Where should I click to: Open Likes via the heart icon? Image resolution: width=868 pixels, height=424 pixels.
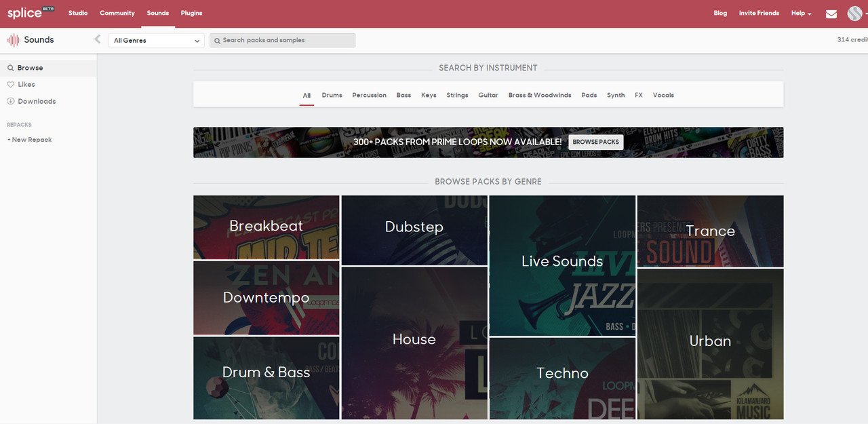coord(9,83)
